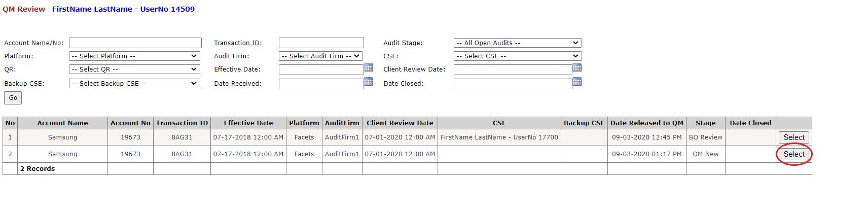Sort by the Transaction ID column header

coord(182,123)
